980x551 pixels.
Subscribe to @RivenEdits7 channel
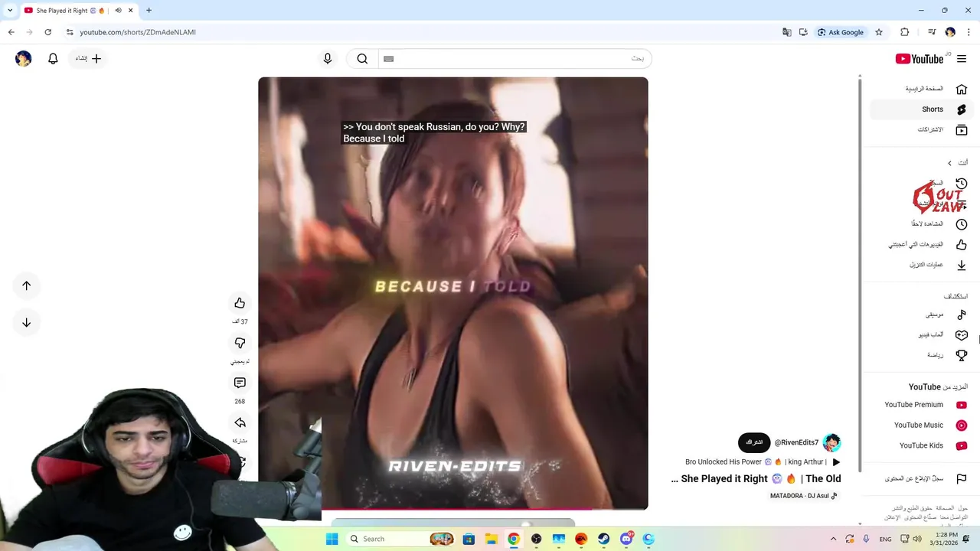click(x=754, y=442)
